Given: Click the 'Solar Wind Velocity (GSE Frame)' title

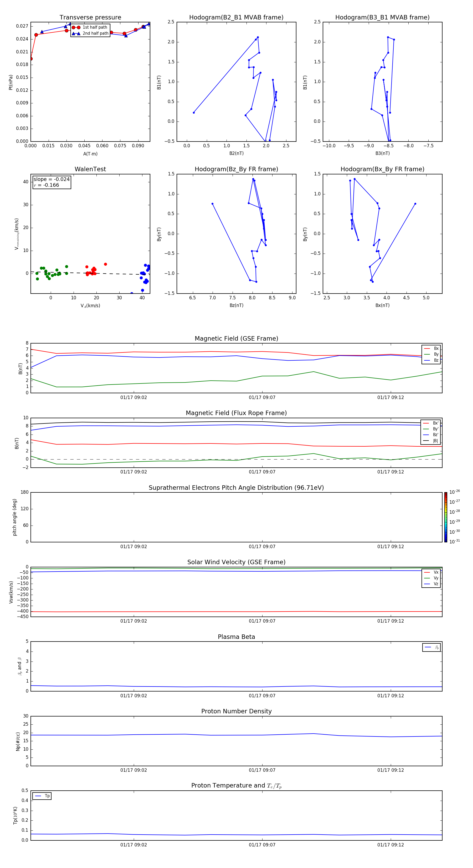Looking at the screenshot, I should pos(236,562).
